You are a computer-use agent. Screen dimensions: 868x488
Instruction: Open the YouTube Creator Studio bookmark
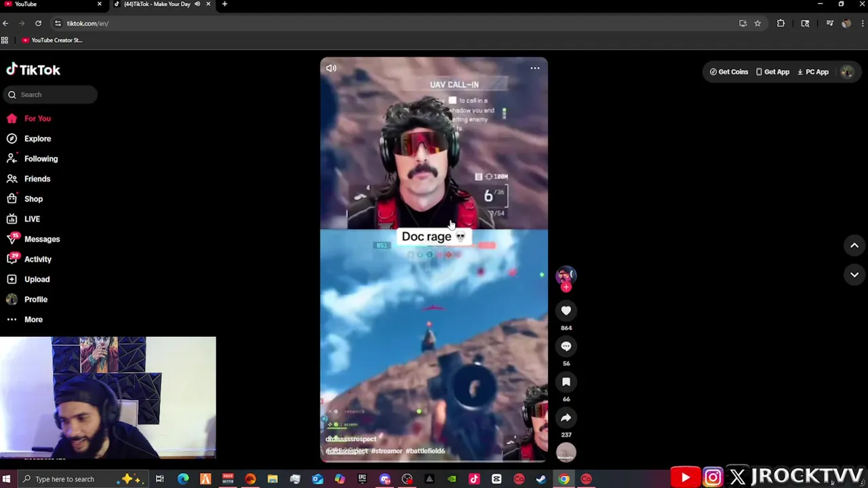[52, 40]
